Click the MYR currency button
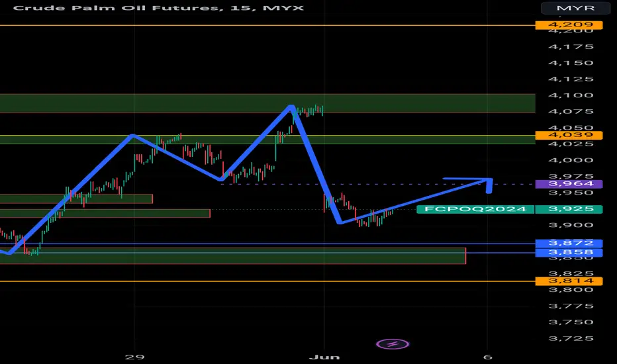The image size is (617, 364). click(575, 8)
